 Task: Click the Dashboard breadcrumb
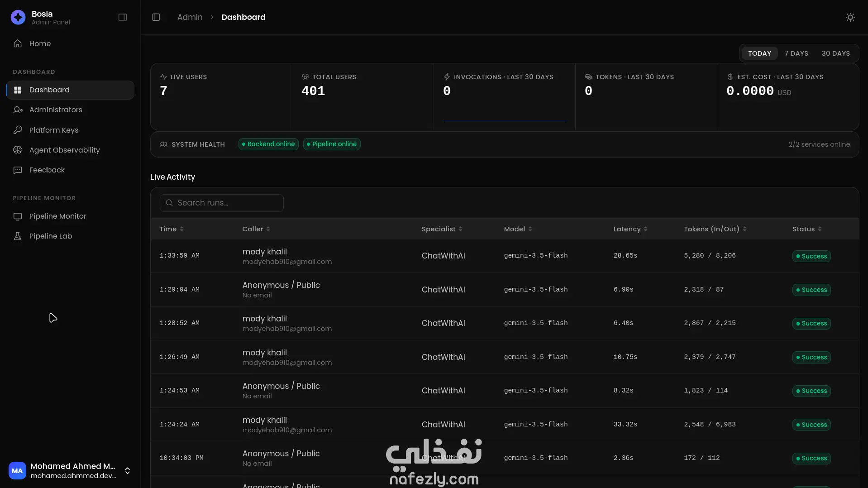pos(243,17)
